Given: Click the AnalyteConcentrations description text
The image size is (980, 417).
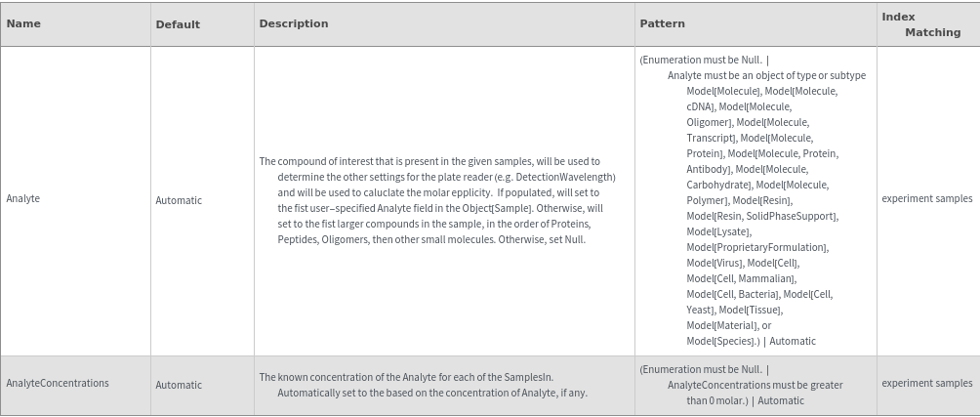Looking at the screenshot, I should (422, 385).
